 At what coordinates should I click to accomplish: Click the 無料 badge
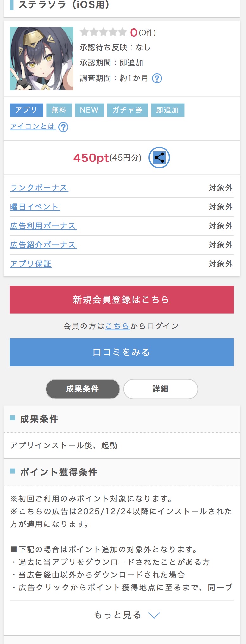(x=59, y=110)
